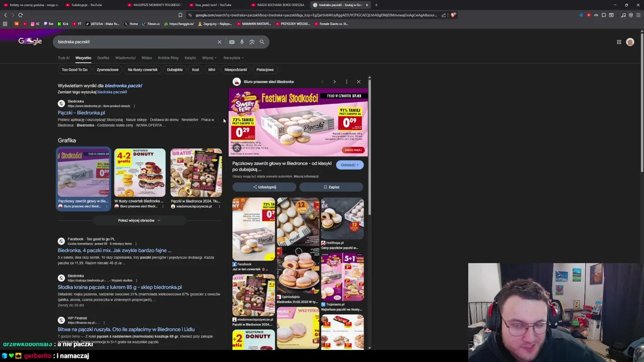Image resolution: width=644 pixels, height=362 pixels.
Task: Open the browser apps grid in the bookmarks bar
Action: 5,24
